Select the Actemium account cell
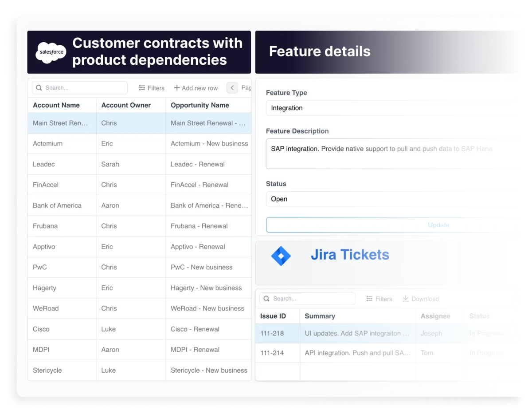The image size is (532, 414). (62, 144)
